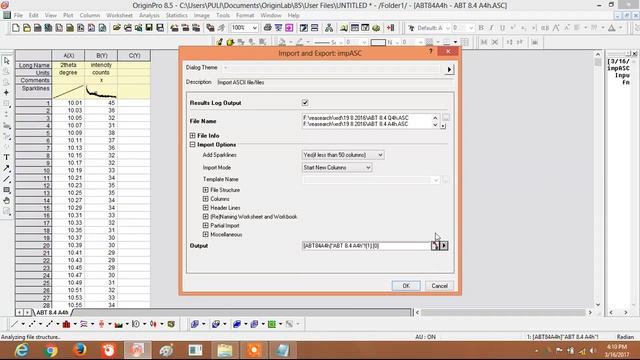The height and width of the screenshot is (360, 640).
Task: Open the Statistics menu
Action: click(x=176, y=16)
